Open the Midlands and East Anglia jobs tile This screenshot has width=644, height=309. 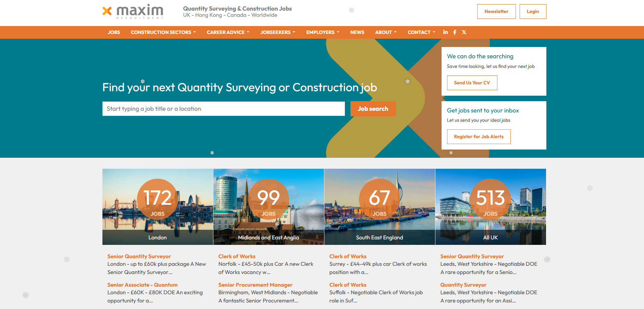pyautogui.click(x=269, y=207)
